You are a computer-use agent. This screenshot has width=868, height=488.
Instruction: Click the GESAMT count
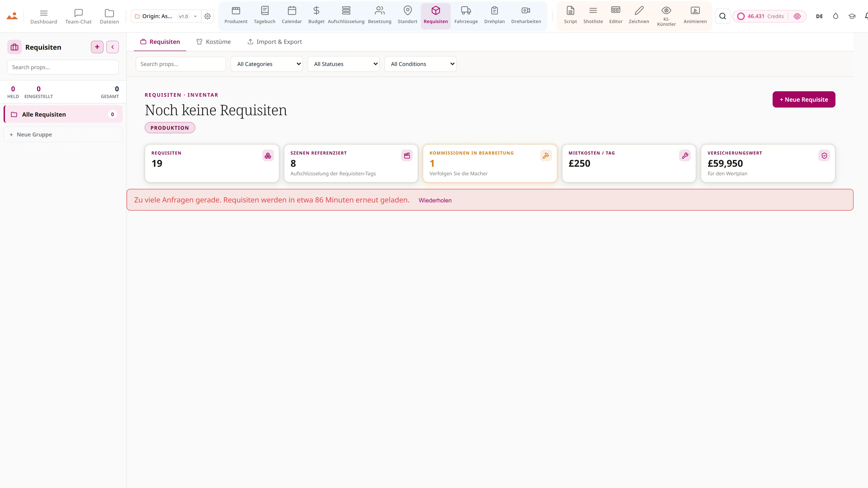[110, 92]
